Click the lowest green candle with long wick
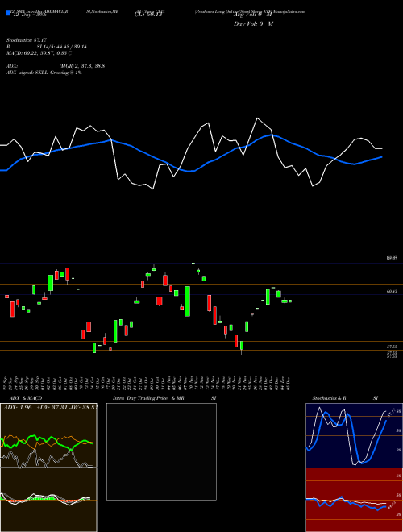Image resolution: width=403 pixels, height=532 pixels. click(x=242, y=347)
